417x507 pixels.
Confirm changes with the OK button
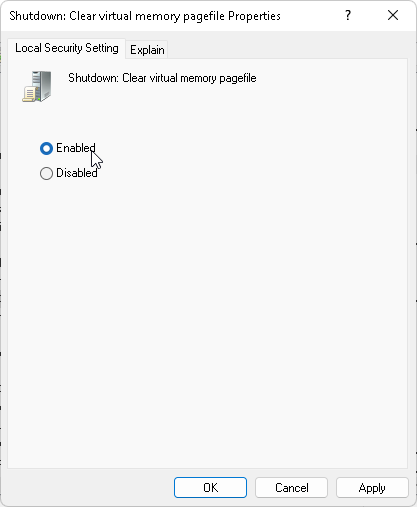(x=210, y=488)
